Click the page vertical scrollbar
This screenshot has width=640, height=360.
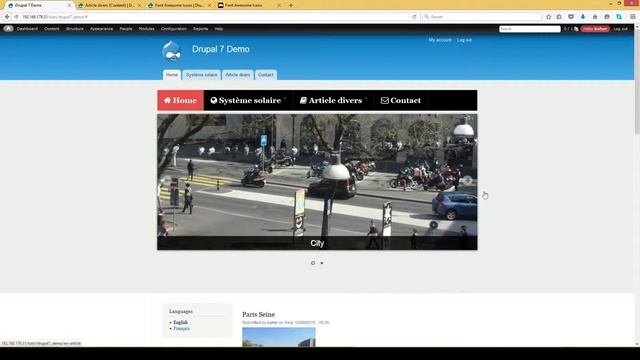(x=637, y=186)
